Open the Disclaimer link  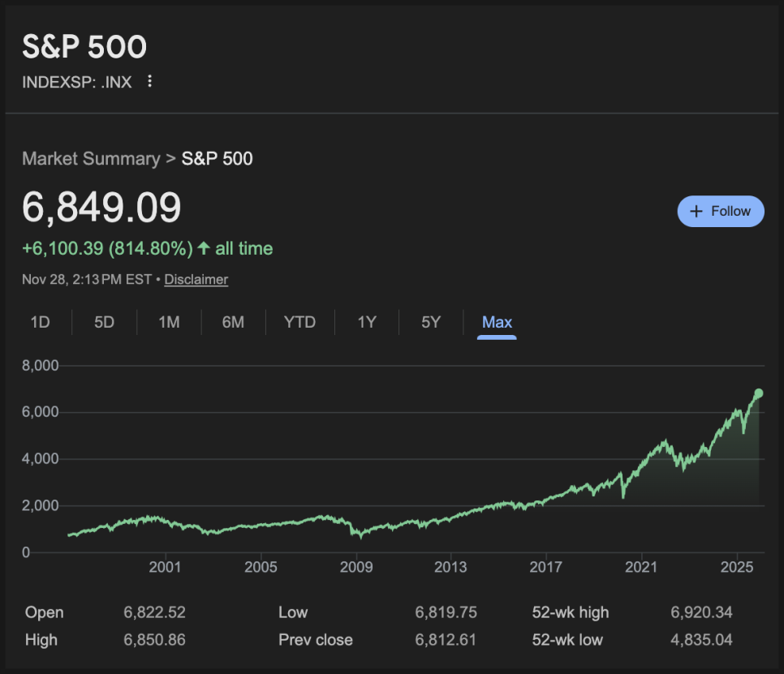(196, 280)
